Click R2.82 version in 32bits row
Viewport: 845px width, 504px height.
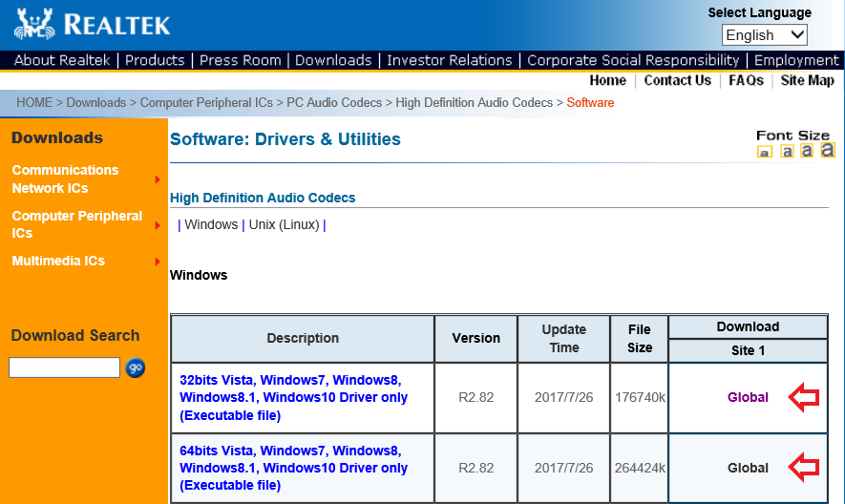475,397
